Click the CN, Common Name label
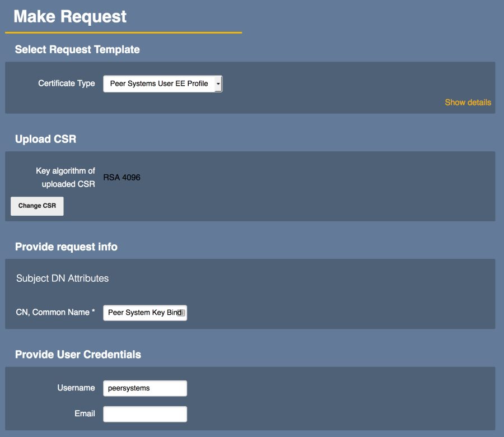The height and width of the screenshot is (437, 504). tap(55, 312)
